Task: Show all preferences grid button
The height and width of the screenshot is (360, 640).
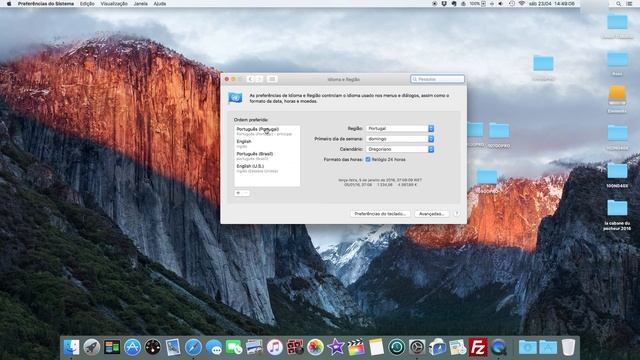Action: pyautogui.click(x=272, y=79)
